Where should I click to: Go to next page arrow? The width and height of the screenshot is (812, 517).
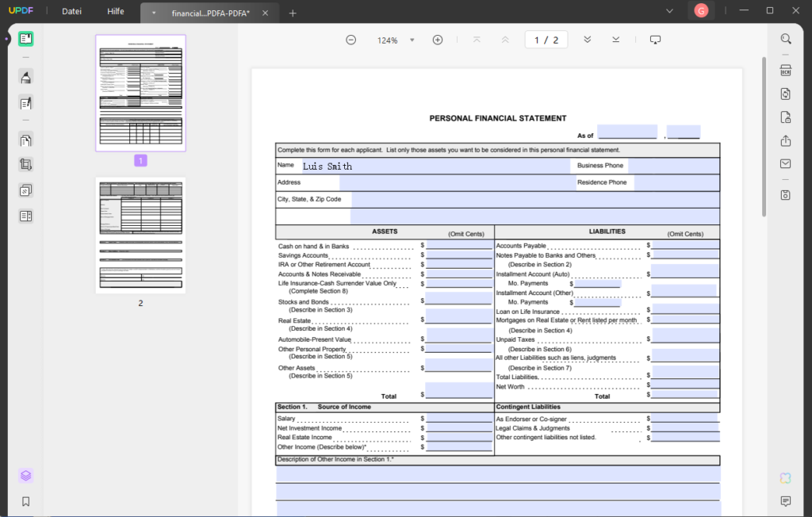point(587,40)
